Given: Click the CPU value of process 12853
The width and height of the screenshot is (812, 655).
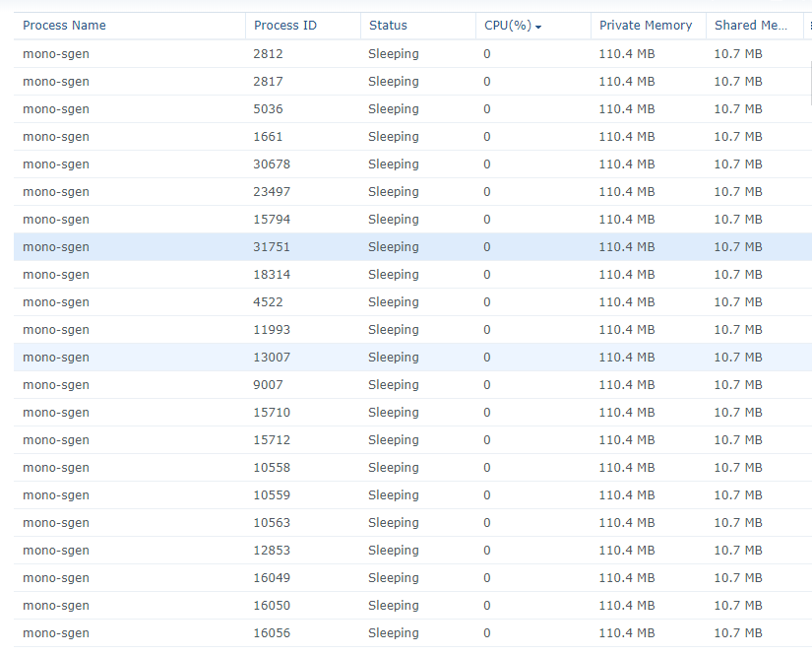Looking at the screenshot, I should coord(487,551).
